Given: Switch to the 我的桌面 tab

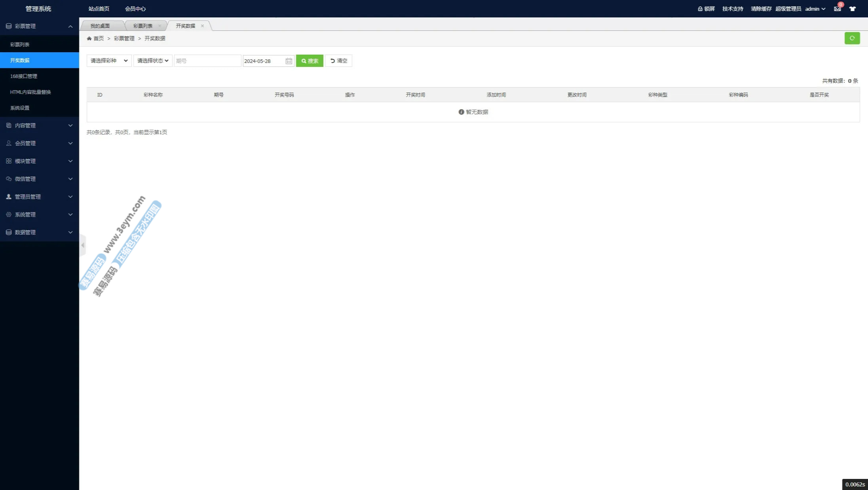Looking at the screenshot, I should point(100,26).
